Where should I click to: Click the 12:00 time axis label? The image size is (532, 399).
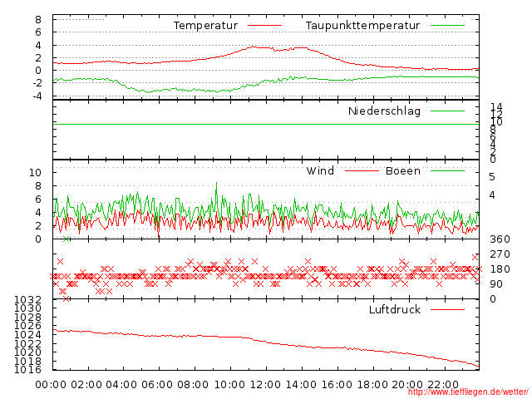coord(265,385)
